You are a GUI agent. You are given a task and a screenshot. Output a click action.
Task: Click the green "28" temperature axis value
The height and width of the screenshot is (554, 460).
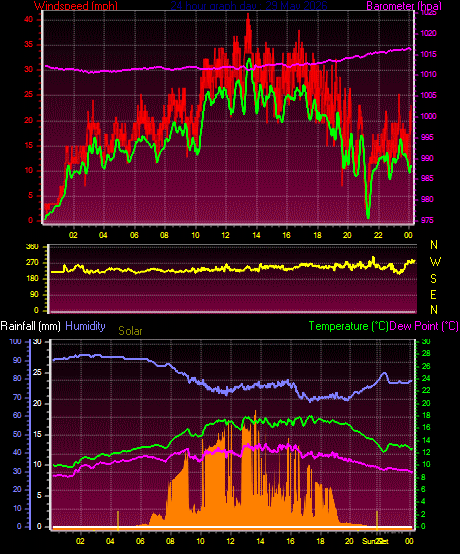[426, 353]
